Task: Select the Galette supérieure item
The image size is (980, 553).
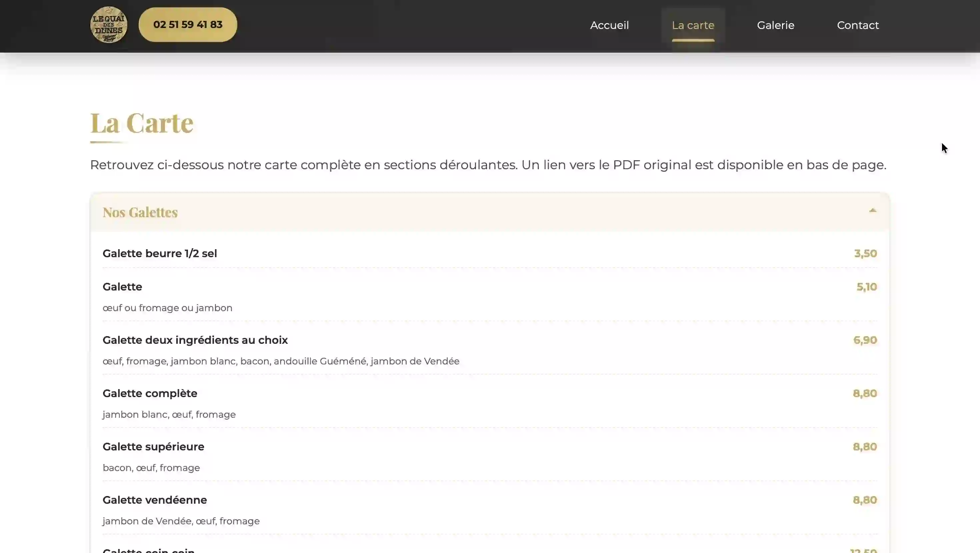Action: 153,446
